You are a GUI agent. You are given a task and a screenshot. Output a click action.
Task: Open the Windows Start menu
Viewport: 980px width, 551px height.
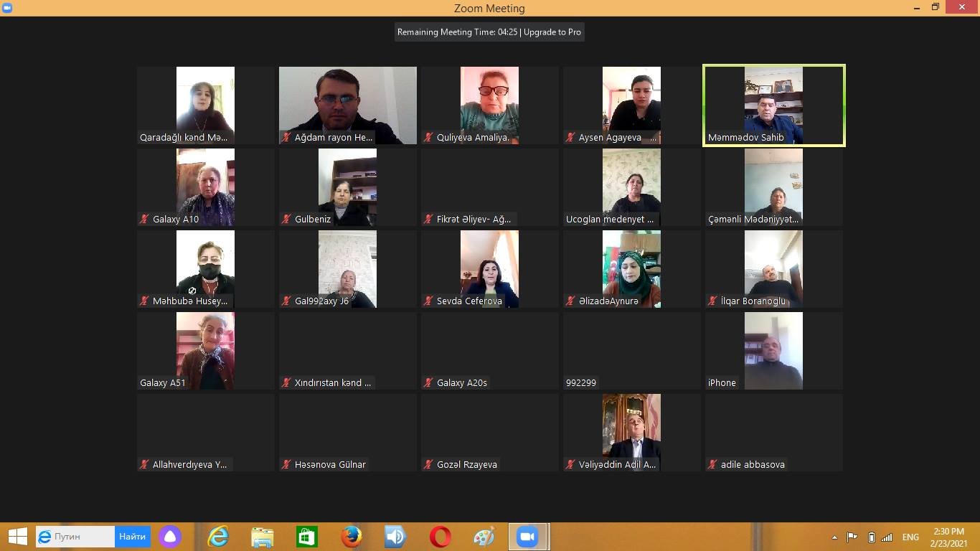click(x=17, y=537)
